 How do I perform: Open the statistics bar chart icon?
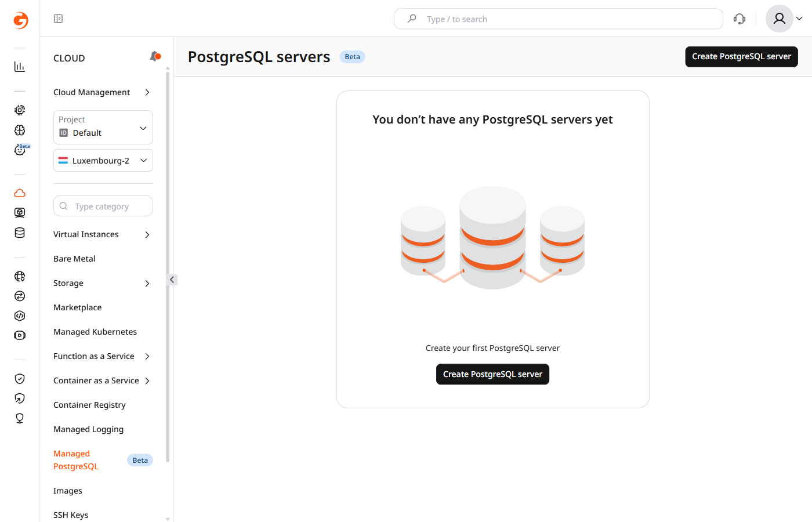tap(20, 67)
